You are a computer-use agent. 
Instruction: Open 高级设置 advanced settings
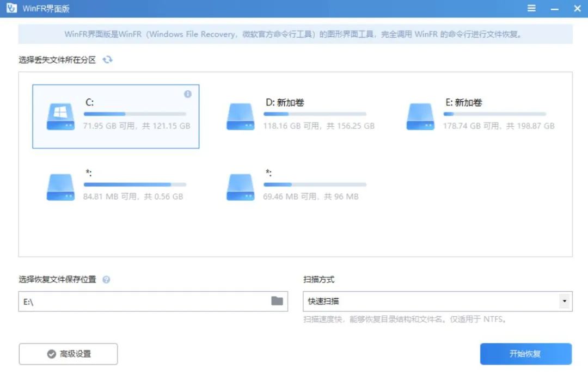[68, 354]
